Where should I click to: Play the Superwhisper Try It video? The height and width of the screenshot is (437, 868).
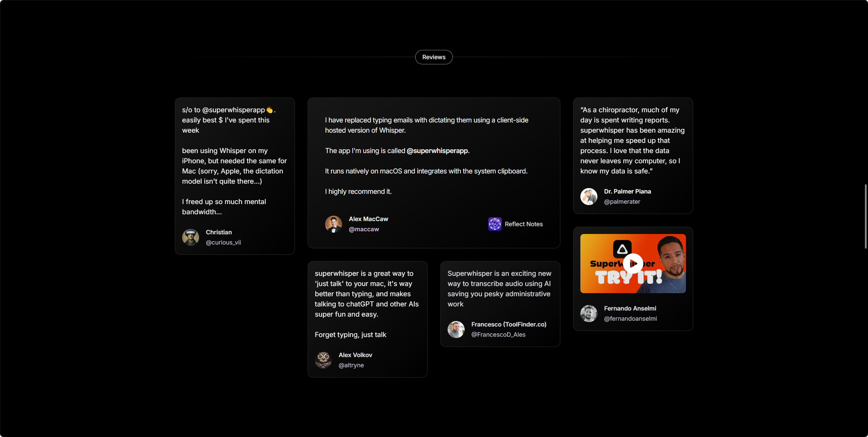pos(633,264)
